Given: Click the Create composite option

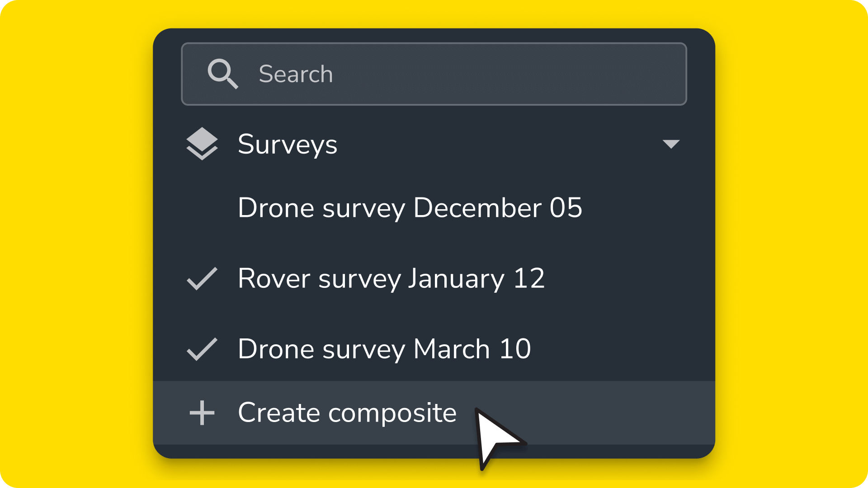Looking at the screenshot, I should pyautogui.click(x=347, y=413).
